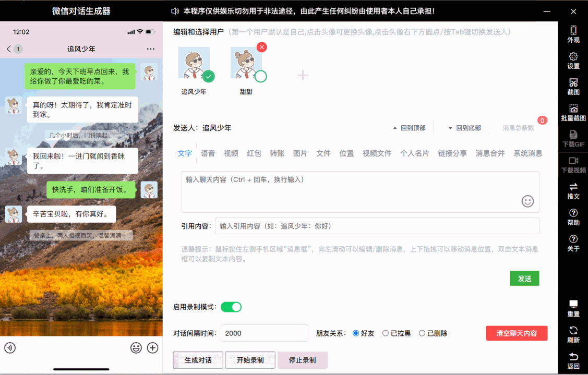Screen dimensions: 588x375
Task: Add a new user with plus icon
Action: 303,76
